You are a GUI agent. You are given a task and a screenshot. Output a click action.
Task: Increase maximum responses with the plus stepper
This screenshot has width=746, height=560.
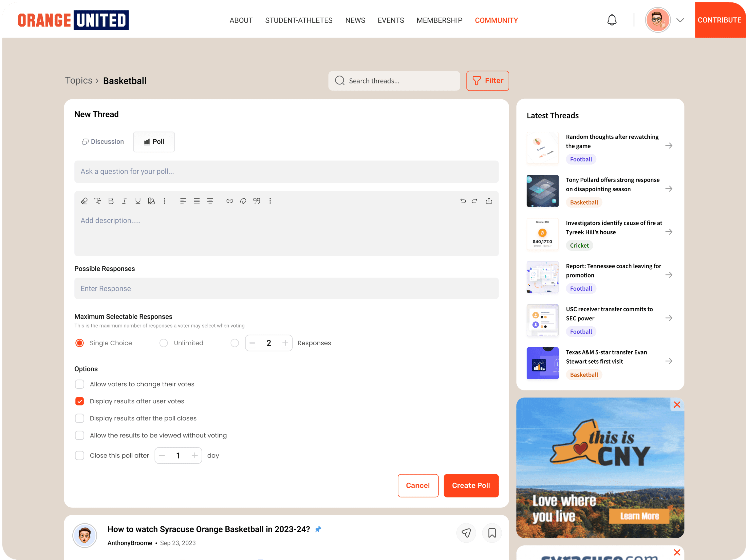click(x=285, y=343)
